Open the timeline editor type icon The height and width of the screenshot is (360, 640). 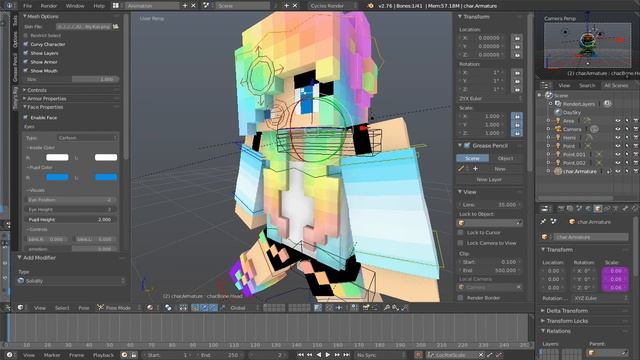coord(9,355)
